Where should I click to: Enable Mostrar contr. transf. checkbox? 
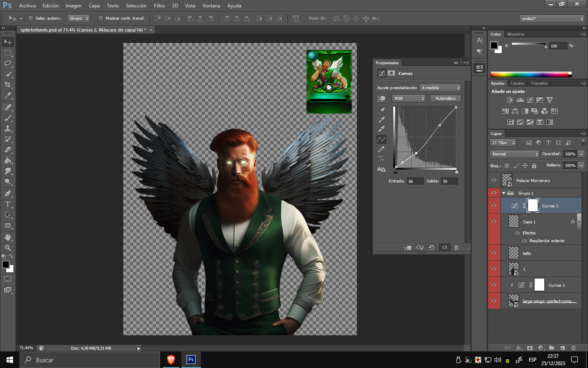click(101, 18)
